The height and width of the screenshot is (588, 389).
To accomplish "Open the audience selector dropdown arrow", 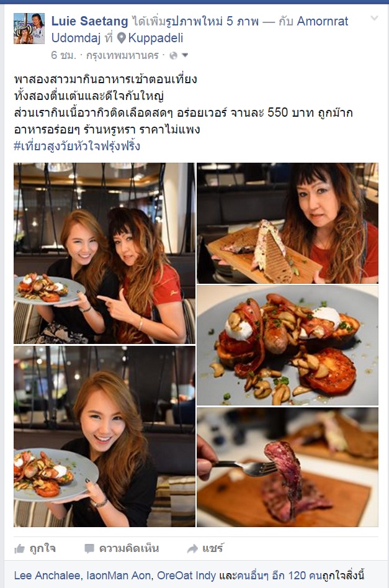I will click(185, 55).
